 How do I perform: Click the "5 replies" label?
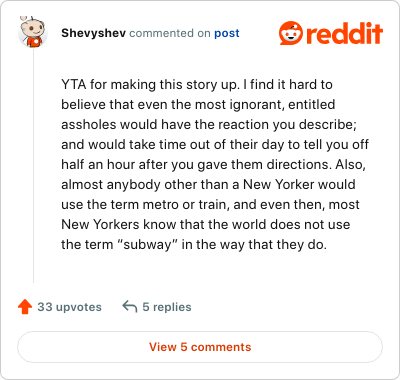point(167,307)
